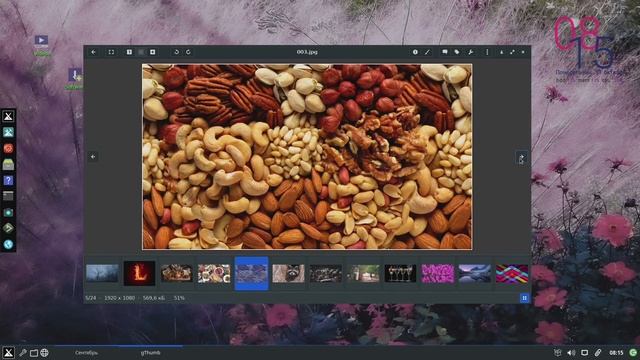Launch the green package installer in dock
Viewport: 640px width, 360px height.
8,164
